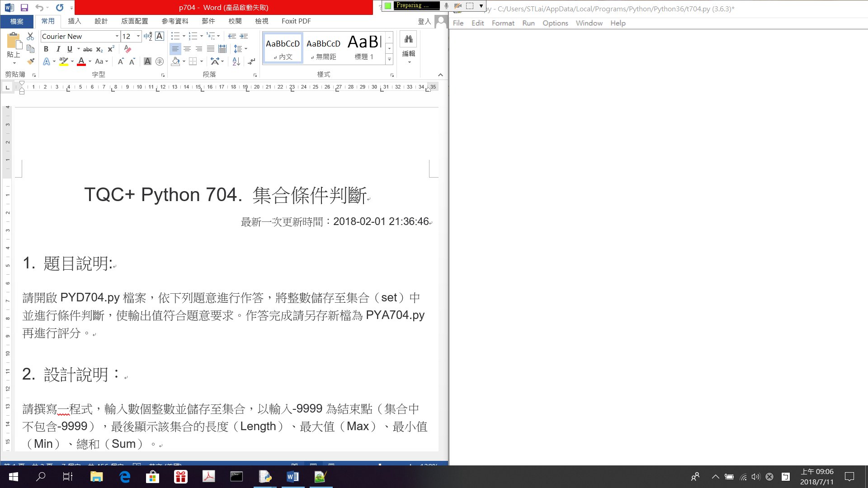The width and height of the screenshot is (868, 488).
Task: Open the 檔案 File tab in Word
Action: (17, 21)
